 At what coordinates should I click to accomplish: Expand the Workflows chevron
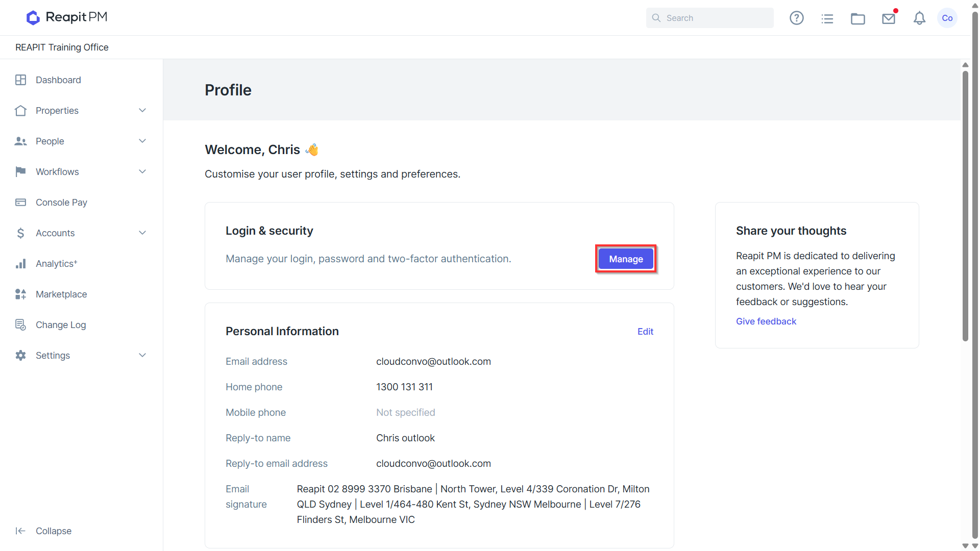(x=142, y=172)
